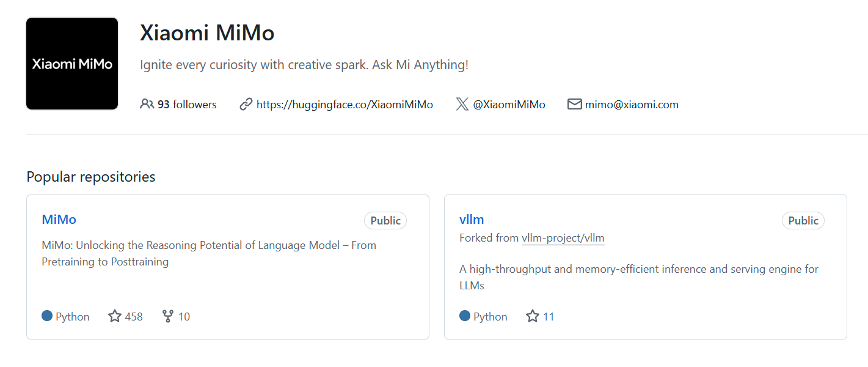
Task: Click the Popular repositories heading
Action: (x=91, y=177)
